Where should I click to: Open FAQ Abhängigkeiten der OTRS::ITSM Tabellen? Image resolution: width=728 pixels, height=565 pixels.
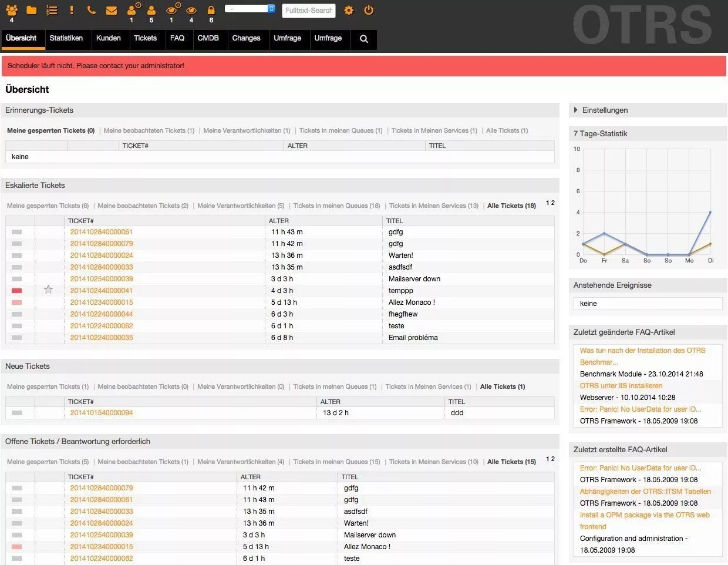(645, 492)
